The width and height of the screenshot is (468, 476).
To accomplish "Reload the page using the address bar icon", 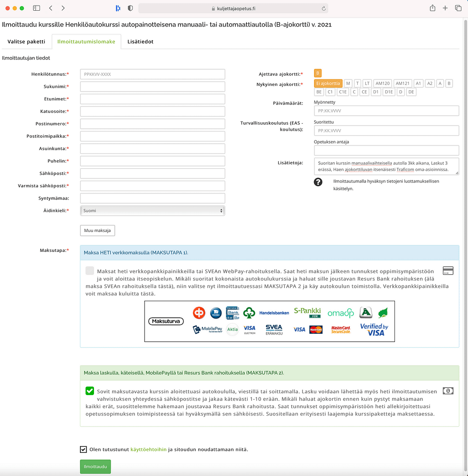I will 323,8.
